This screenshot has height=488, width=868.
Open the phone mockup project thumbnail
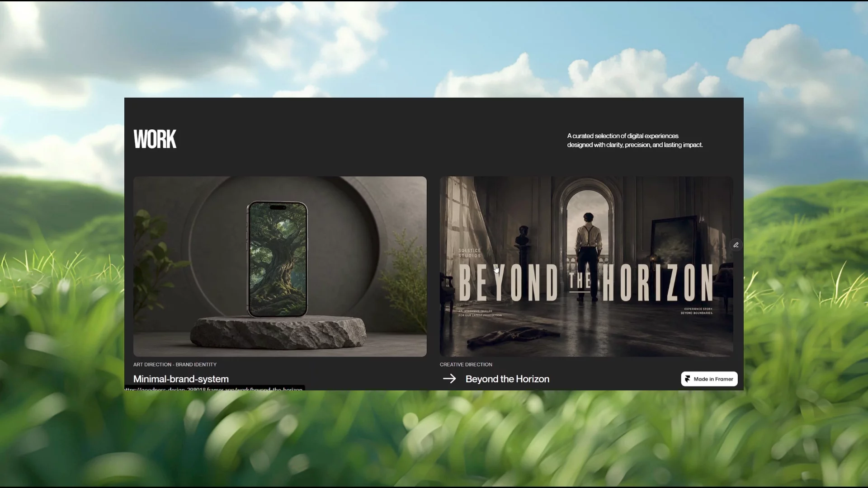point(280,267)
